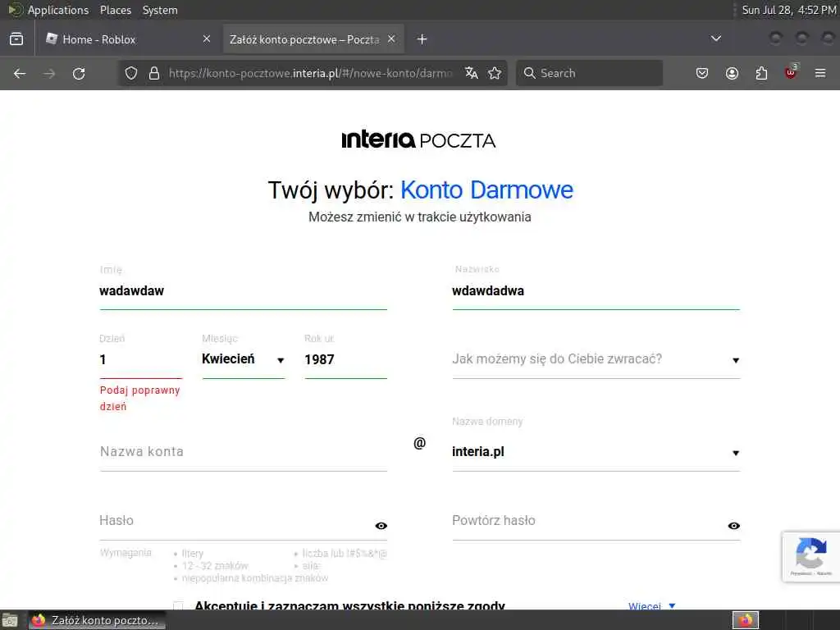Open a new tab with the plus button

[x=422, y=39]
